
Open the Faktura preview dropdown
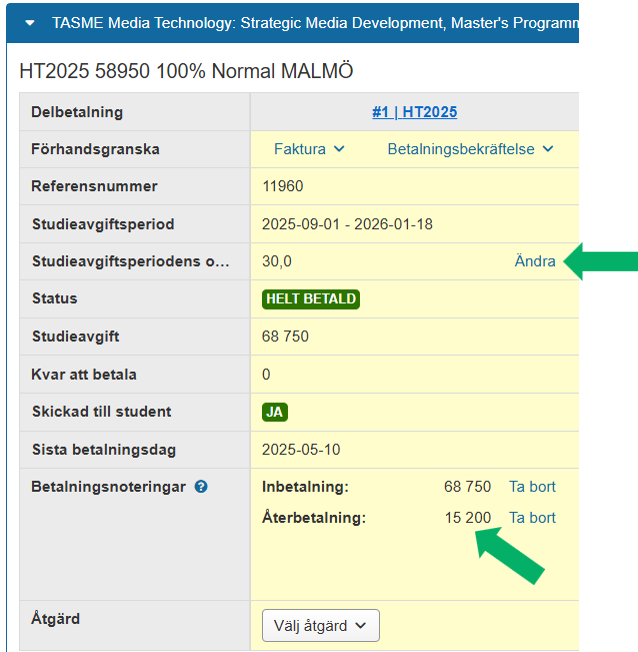(x=309, y=149)
